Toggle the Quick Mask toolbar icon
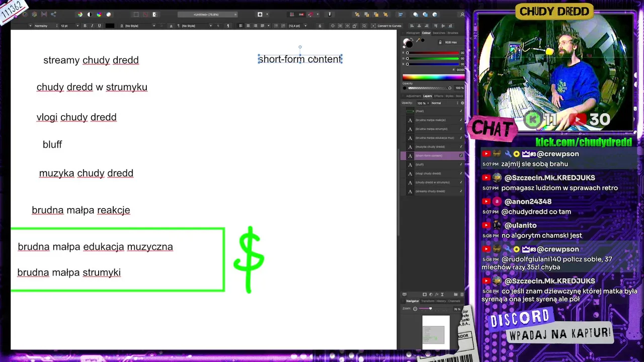The height and width of the screenshot is (362, 644). coord(260,15)
